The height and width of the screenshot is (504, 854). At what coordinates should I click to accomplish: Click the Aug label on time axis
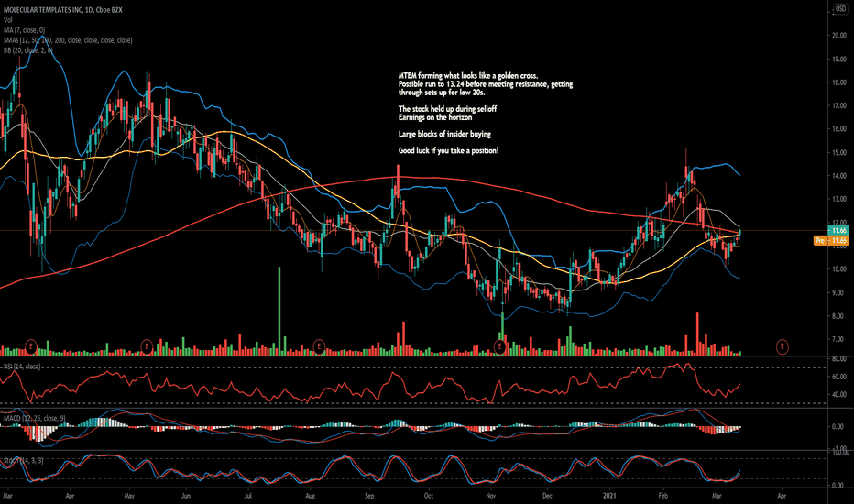(x=310, y=496)
